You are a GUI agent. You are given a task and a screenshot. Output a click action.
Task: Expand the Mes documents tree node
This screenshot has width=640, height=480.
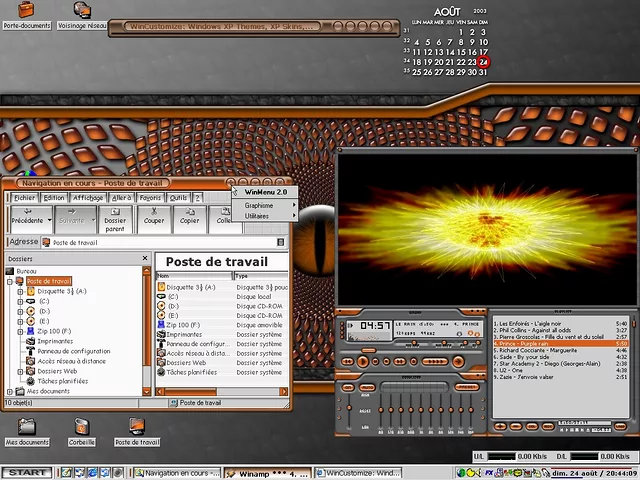(10, 391)
